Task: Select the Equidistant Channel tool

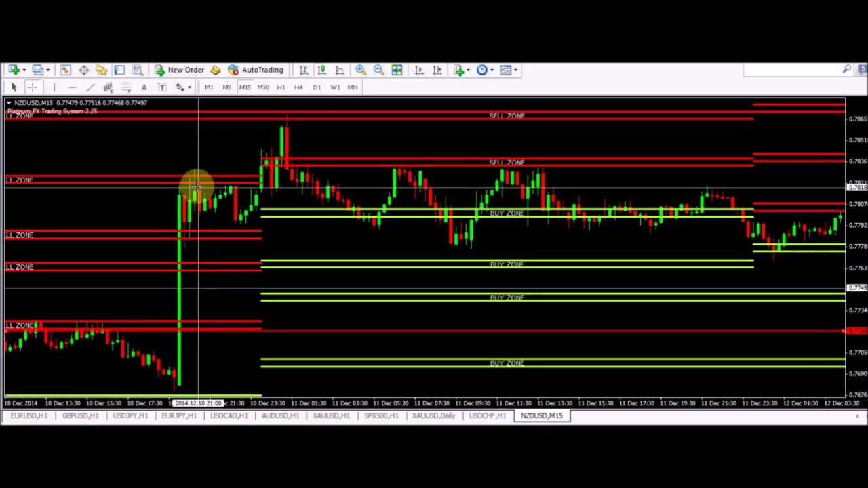Action: pyautogui.click(x=108, y=87)
